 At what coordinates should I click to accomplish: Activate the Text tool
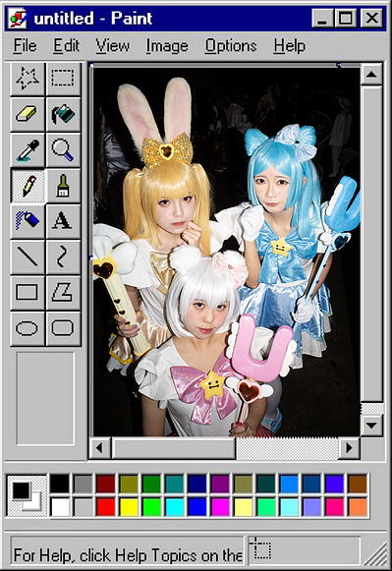click(63, 221)
